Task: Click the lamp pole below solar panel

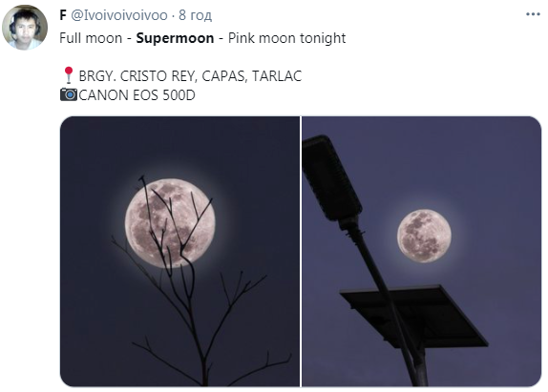Action: coord(416,366)
